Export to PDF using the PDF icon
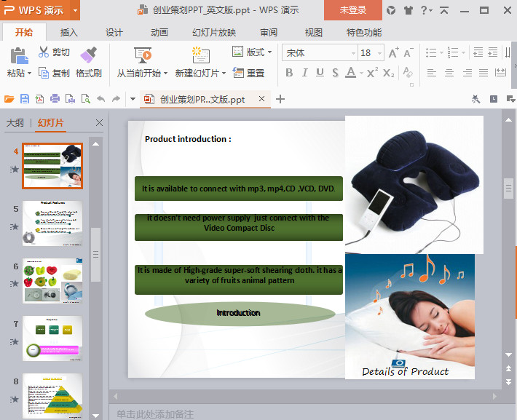 [39, 99]
